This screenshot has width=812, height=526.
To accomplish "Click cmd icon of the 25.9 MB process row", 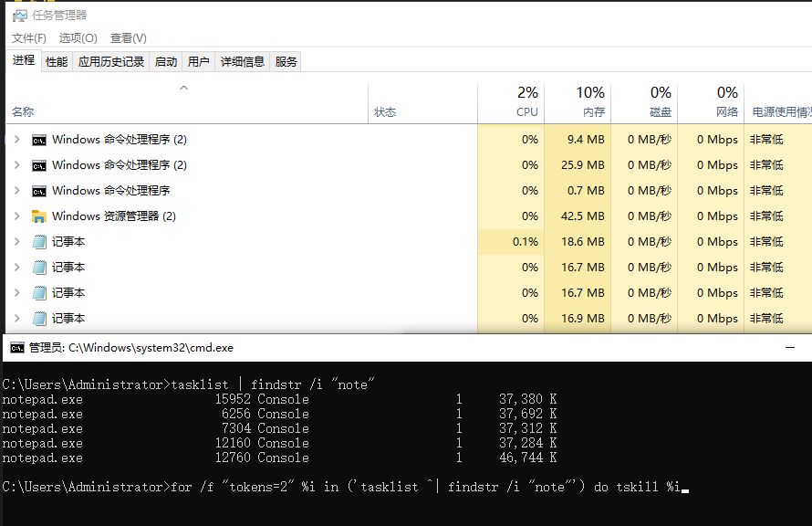I will (x=39, y=165).
